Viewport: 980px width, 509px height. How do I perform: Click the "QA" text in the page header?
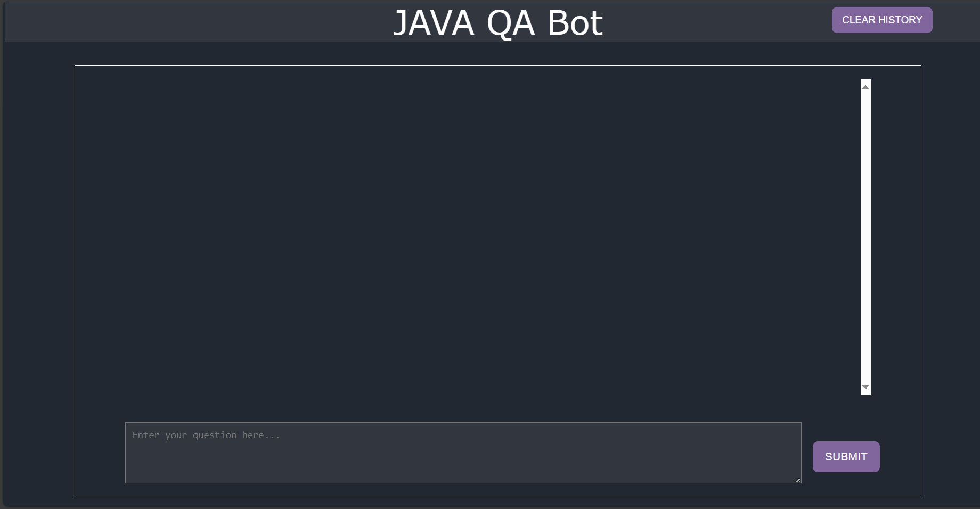pos(510,23)
